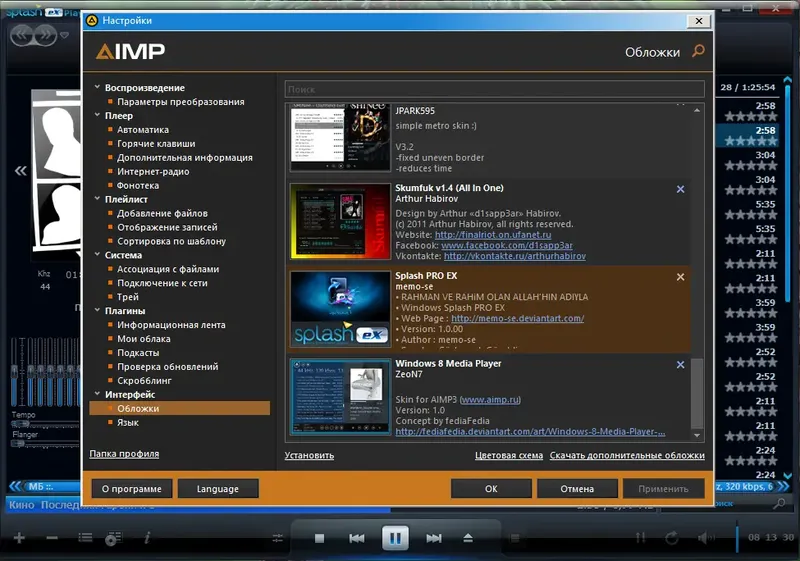800x561 pixels.
Task: Click the eject/open file icon
Action: point(468,538)
